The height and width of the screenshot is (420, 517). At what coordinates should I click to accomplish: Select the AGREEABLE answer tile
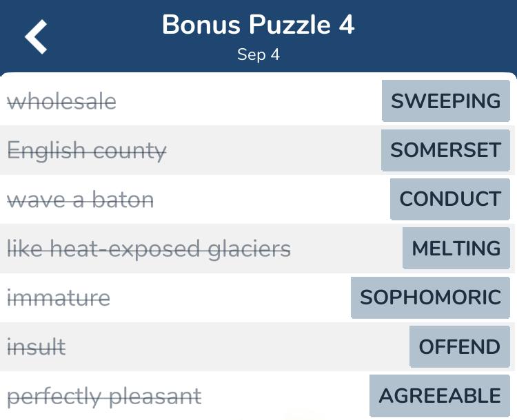click(440, 396)
